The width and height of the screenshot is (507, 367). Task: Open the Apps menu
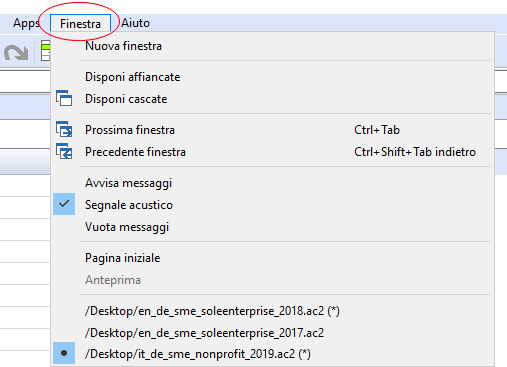pyautogui.click(x=26, y=23)
